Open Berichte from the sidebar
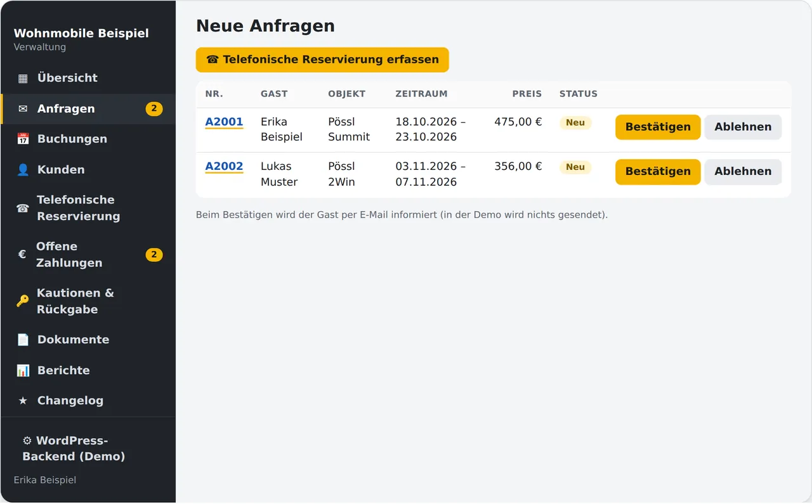This screenshot has width=812, height=504. point(88,370)
